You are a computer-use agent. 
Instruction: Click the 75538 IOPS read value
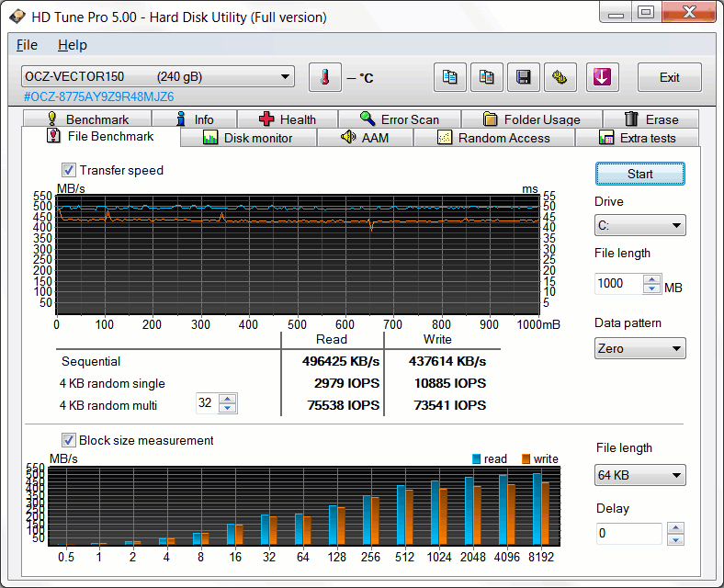click(x=344, y=405)
